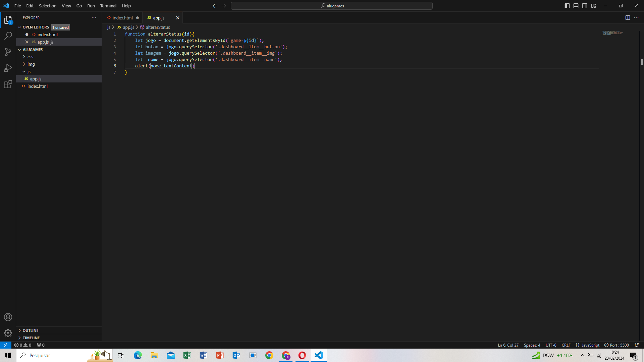Click the ports forwarded status indicator
This screenshot has width=644, height=362.
coord(41,345)
